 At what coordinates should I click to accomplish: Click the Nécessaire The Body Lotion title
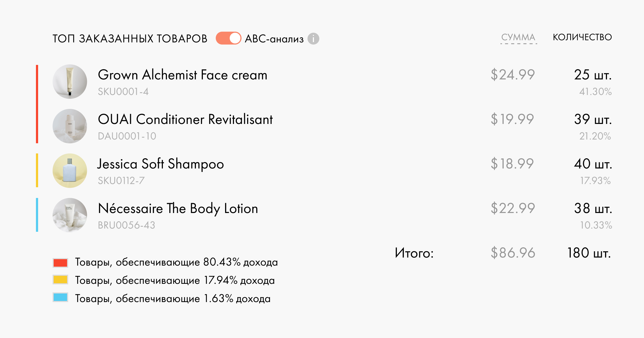coord(178,208)
